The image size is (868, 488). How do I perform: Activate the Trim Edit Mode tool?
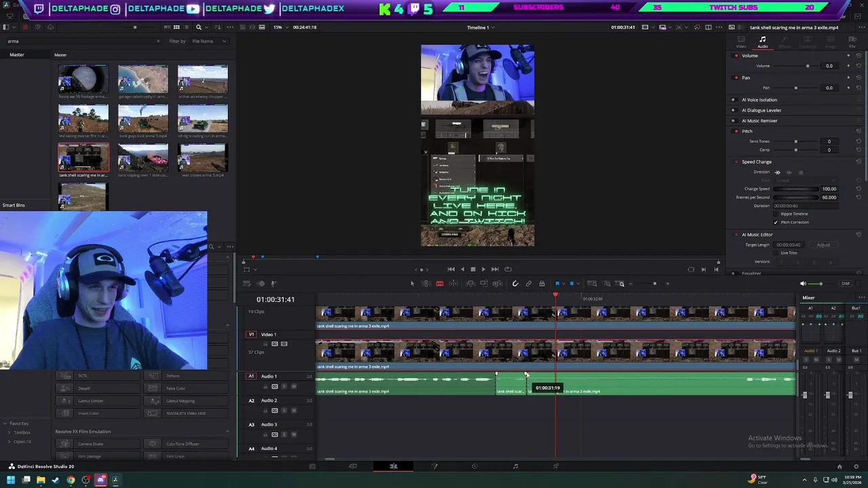click(426, 283)
